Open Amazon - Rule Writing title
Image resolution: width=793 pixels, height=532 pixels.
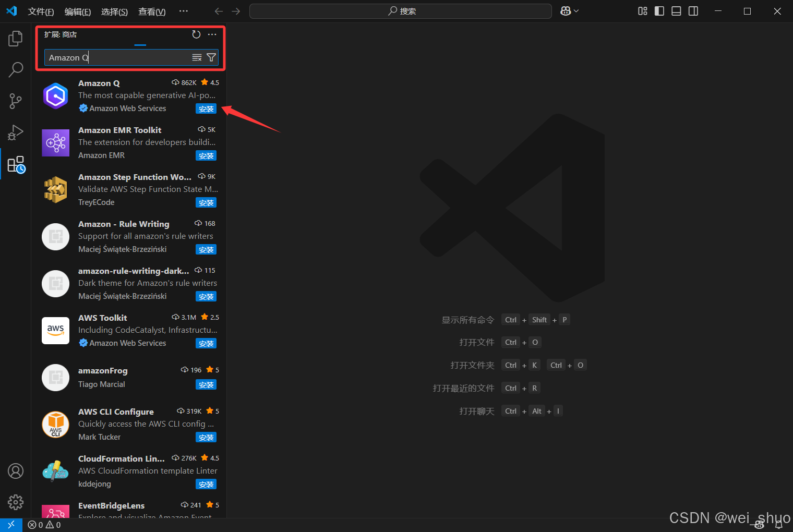point(124,224)
